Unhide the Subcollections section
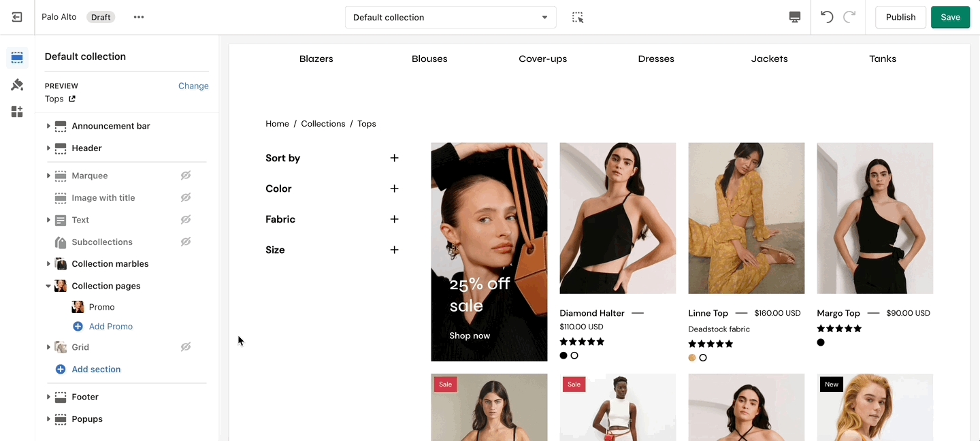Screen dimensions: 980x441 point(185,242)
